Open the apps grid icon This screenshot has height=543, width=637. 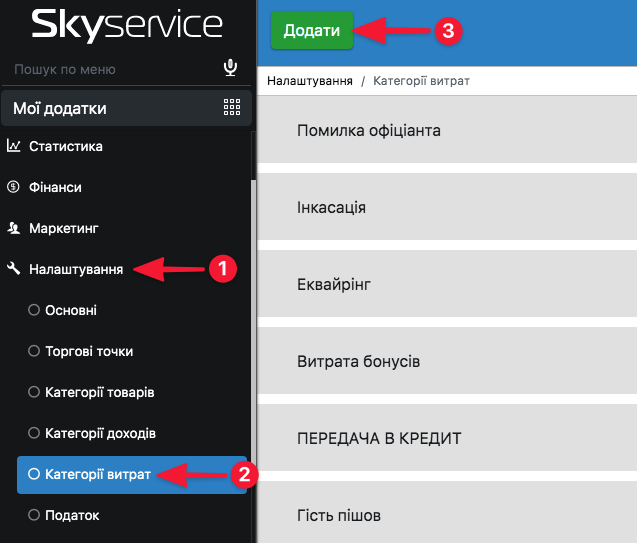click(232, 108)
